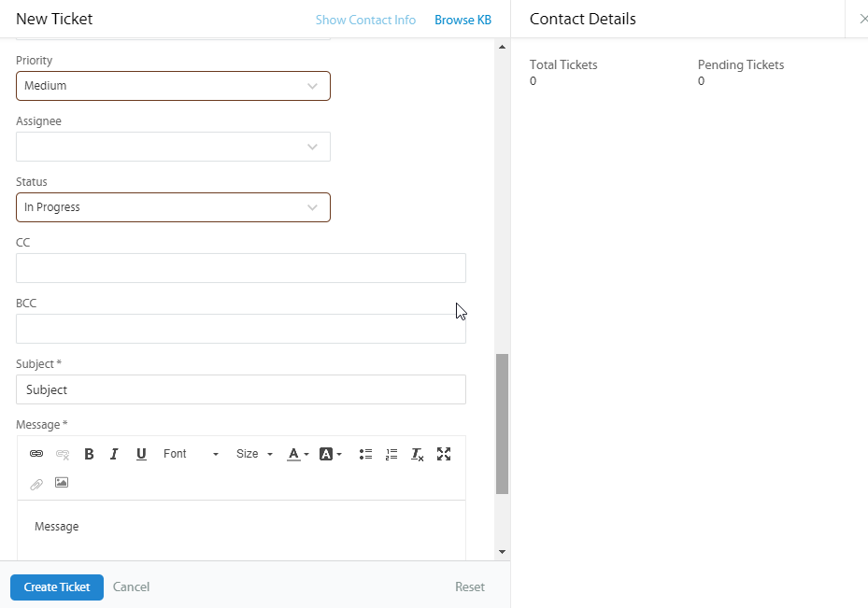Image resolution: width=868 pixels, height=608 pixels.
Task: Click the Browse KB link
Action: pos(462,20)
